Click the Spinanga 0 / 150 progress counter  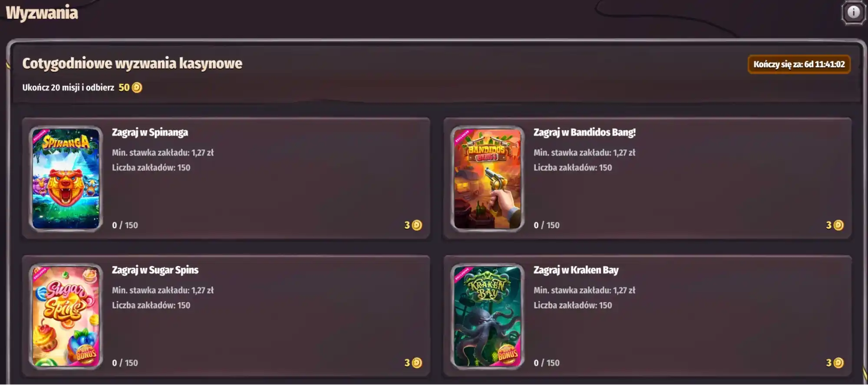pyautogui.click(x=125, y=225)
